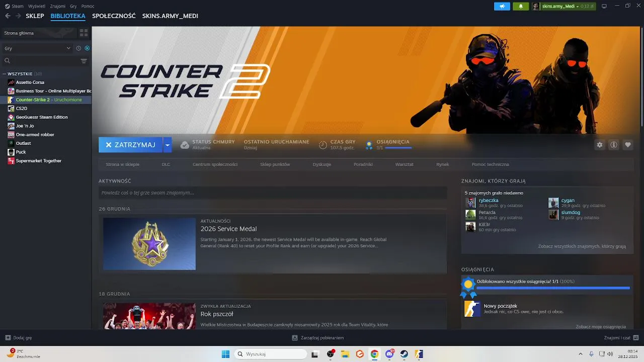
Task: Go forward with the right arrow
Action: tap(19, 16)
